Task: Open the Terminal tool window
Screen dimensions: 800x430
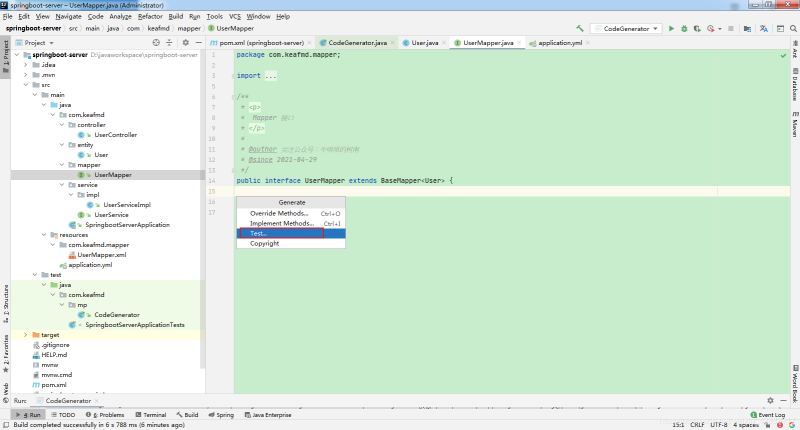Action: (150, 414)
